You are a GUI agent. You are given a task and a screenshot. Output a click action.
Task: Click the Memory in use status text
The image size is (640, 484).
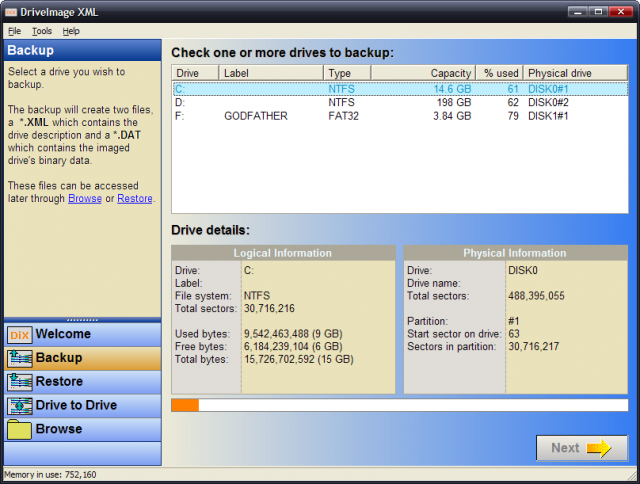point(50,475)
